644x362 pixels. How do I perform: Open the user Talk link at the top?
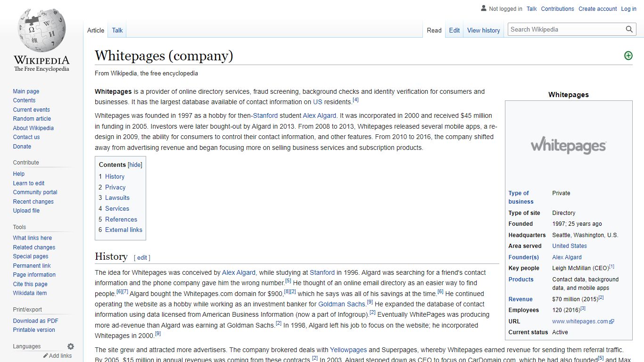(x=532, y=8)
